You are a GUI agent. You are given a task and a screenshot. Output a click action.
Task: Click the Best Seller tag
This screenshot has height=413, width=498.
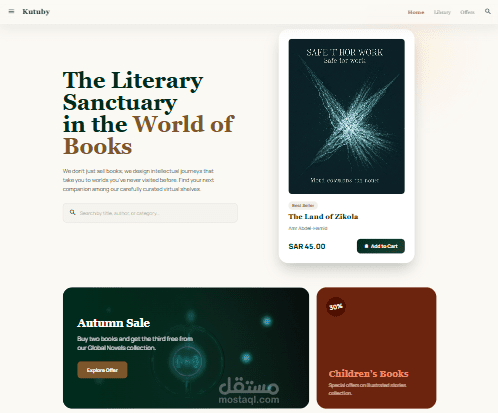[303, 205]
